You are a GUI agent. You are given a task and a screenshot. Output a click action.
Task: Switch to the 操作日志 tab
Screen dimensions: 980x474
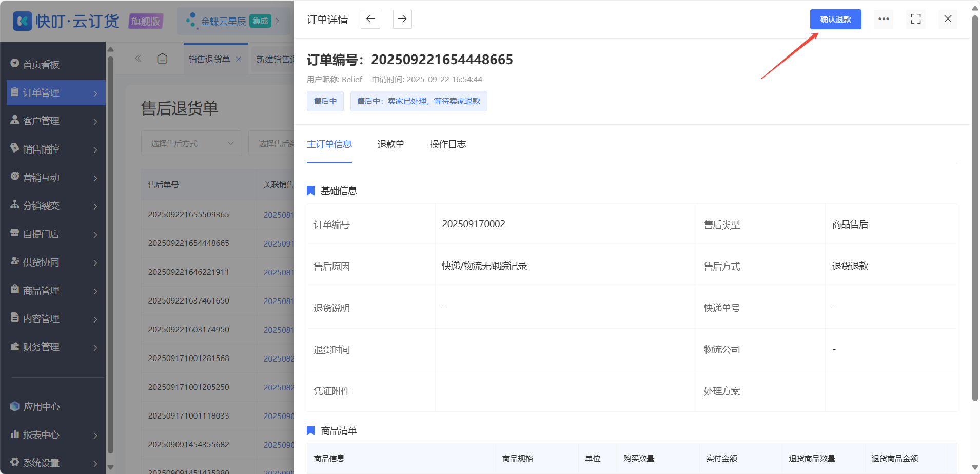pos(448,144)
